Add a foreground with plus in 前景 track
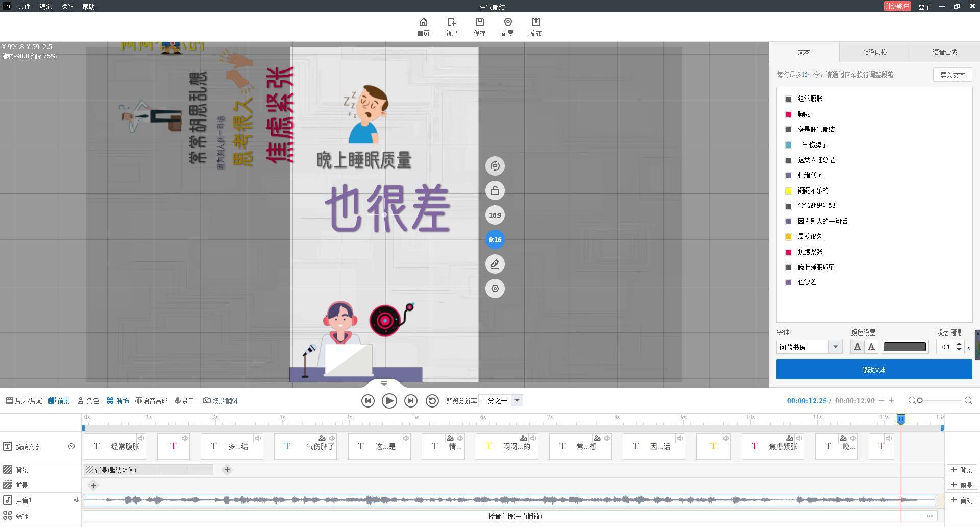 93,485
